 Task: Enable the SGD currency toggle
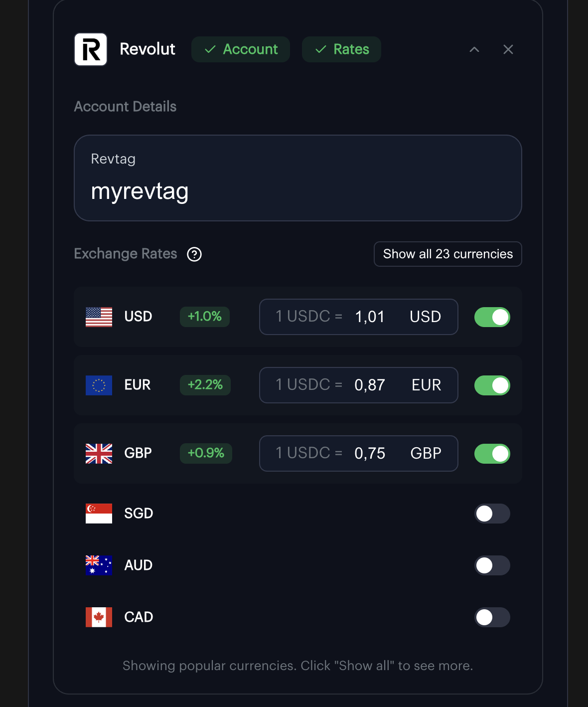[x=492, y=514]
